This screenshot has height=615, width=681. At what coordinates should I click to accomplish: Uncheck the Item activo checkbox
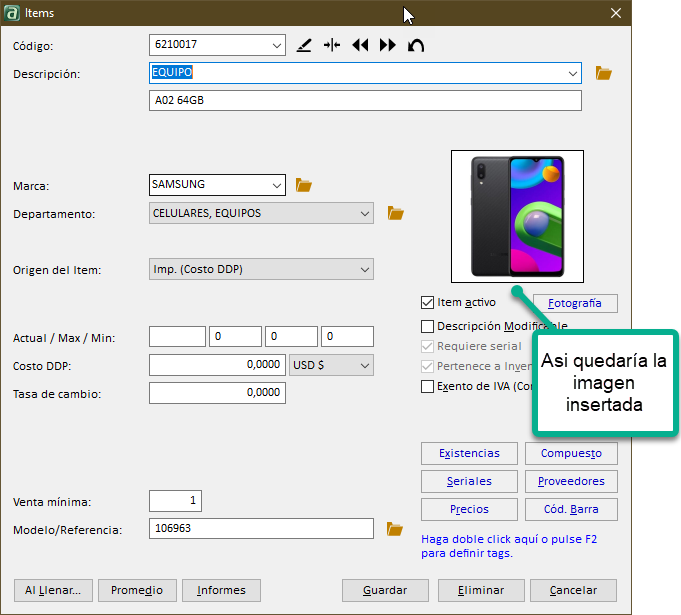click(x=428, y=302)
